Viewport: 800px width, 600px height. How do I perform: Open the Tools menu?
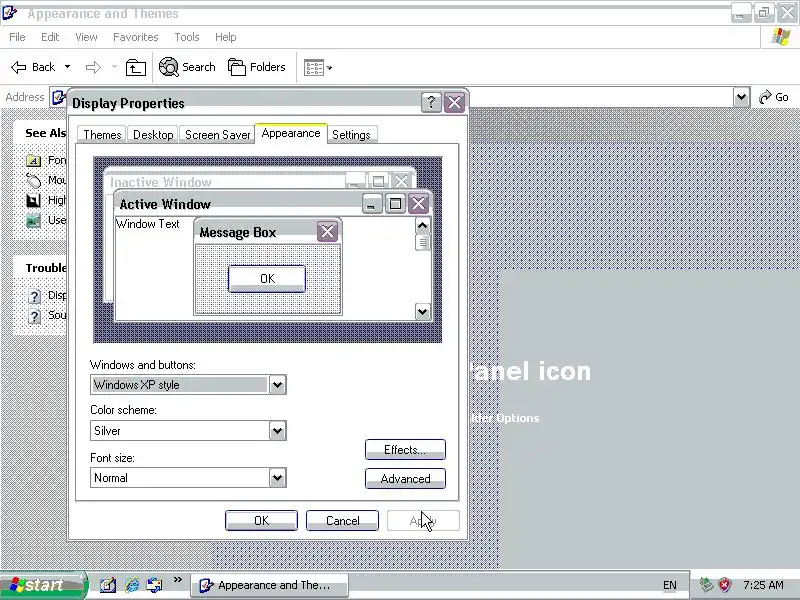(x=187, y=37)
